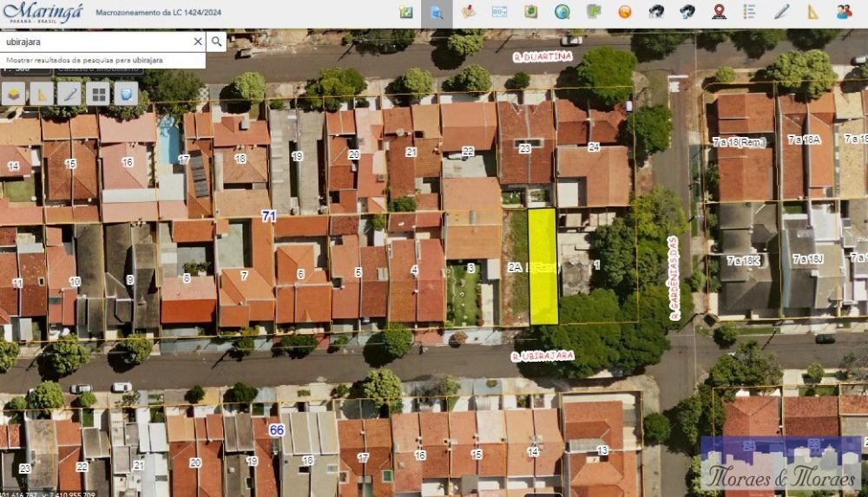868x497 pixels.
Task: Open the legend list icon
Action: pos(750,12)
